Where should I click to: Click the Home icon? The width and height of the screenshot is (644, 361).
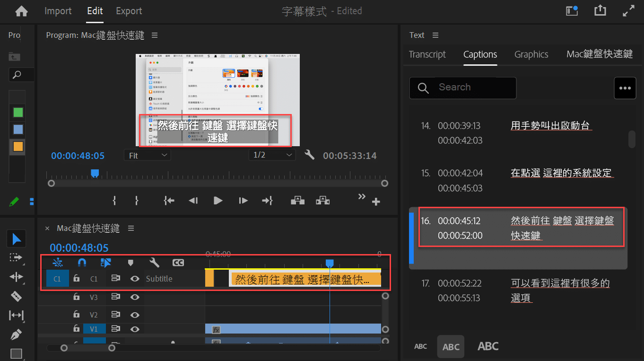coord(21,11)
